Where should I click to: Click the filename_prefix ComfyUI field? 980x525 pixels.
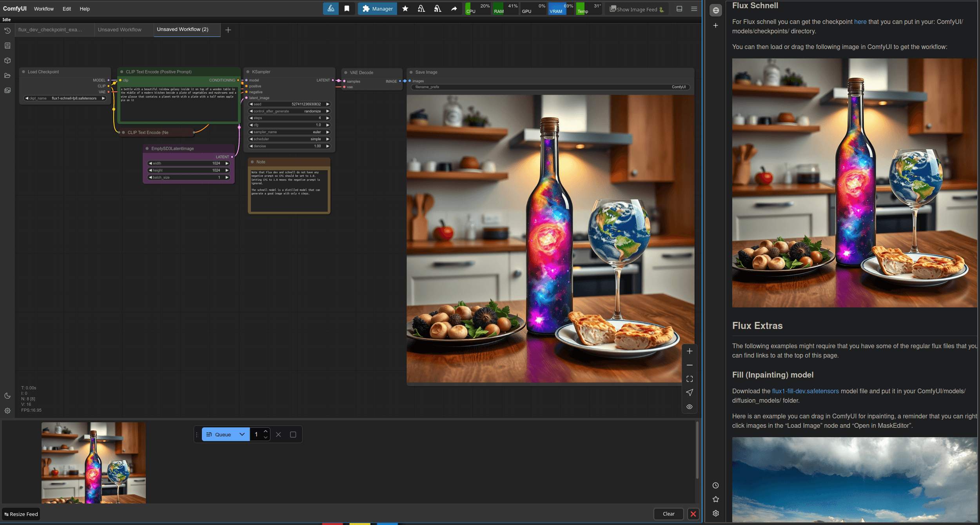coord(550,87)
